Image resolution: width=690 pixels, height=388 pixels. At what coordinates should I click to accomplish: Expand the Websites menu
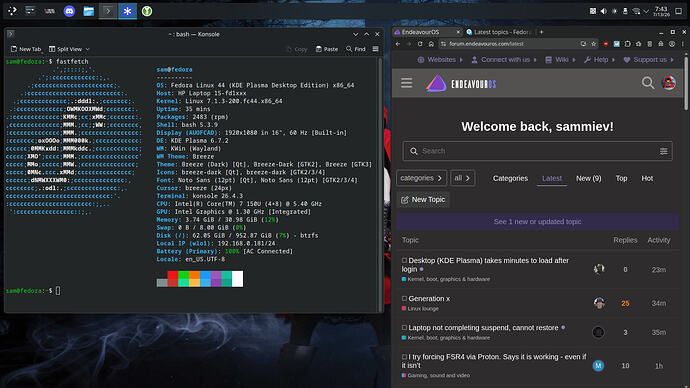(x=440, y=60)
